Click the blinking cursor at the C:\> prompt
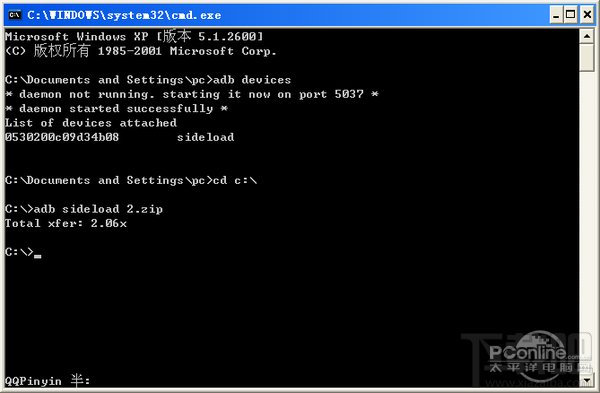The height and width of the screenshot is (393, 600). point(37,256)
